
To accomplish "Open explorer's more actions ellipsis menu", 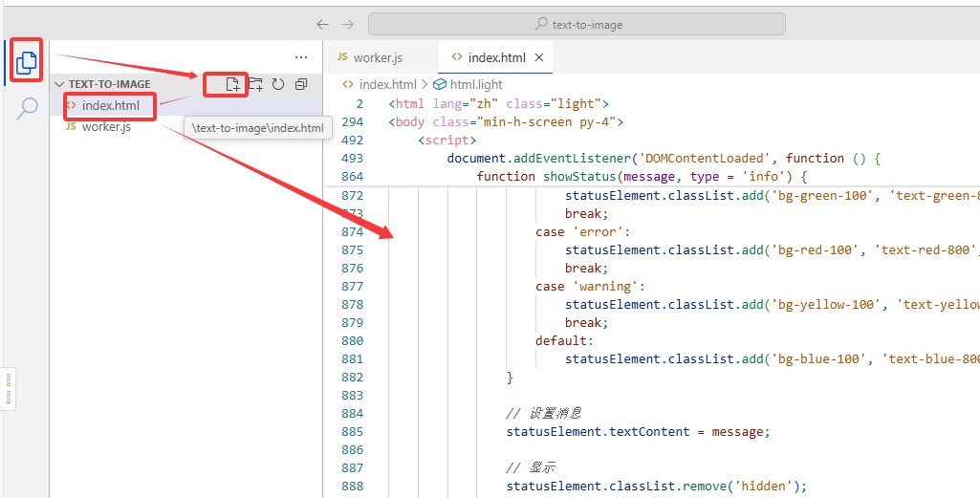I will (x=301, y=57).
